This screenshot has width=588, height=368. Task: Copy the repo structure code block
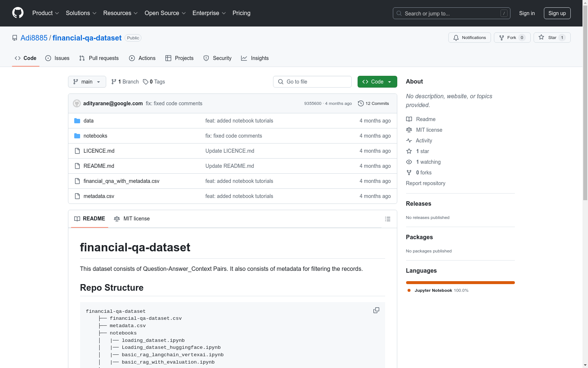coord(376,310)
